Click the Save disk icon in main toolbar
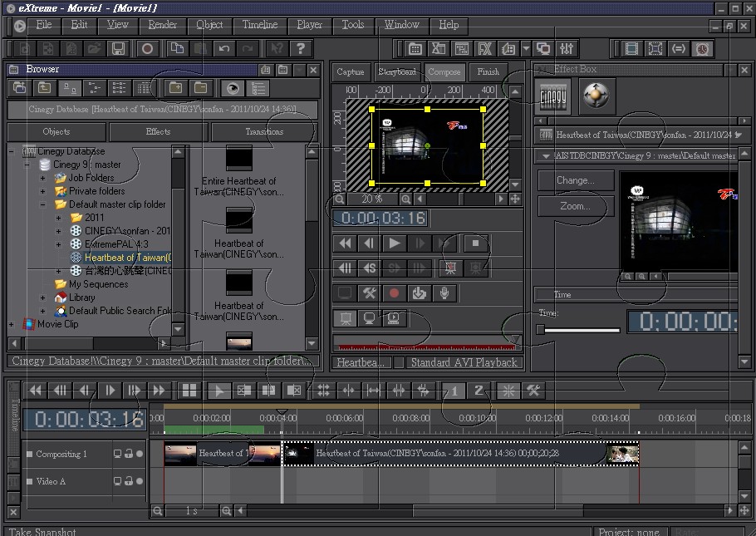This screenshot has width=756, height=536. click(x=119, y=49)
